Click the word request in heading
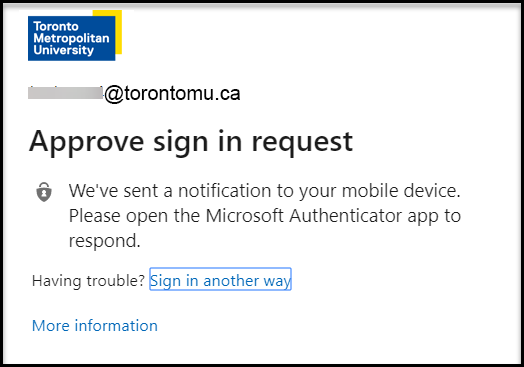This screenshot has height=367, width=524. 302,143
